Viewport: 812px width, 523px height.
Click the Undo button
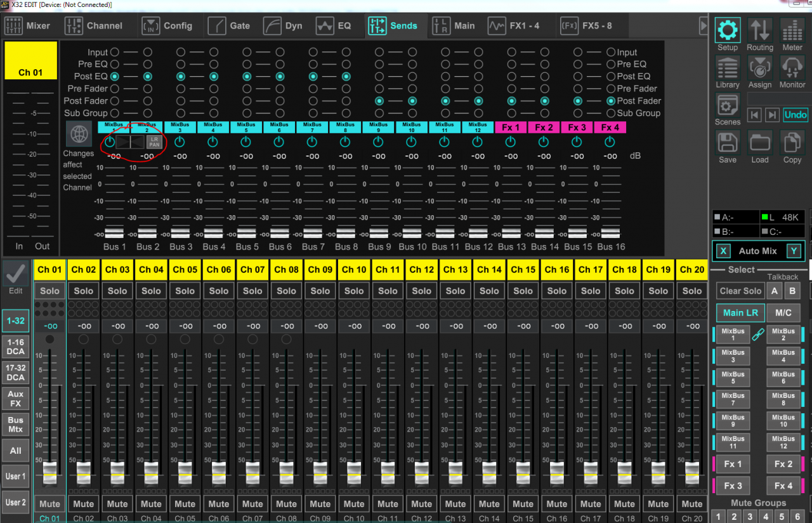[x=795, y=115]
